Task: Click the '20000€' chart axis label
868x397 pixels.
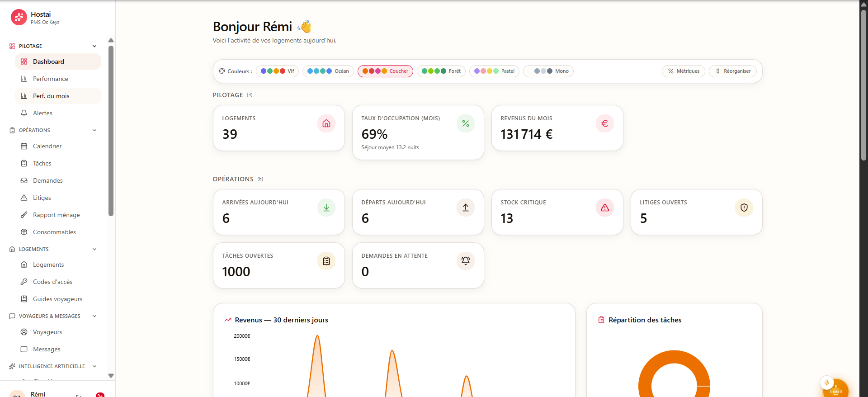Action: coord(242,336)
